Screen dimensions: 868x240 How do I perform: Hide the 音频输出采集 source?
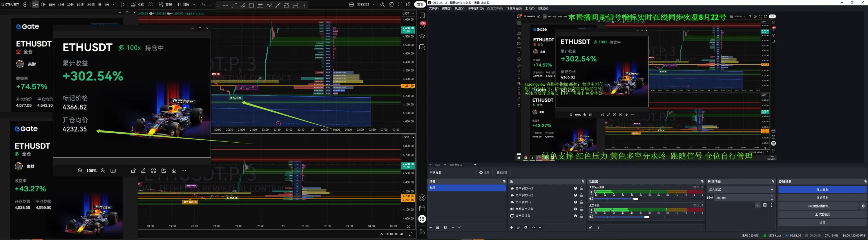pyautogui.click(x=575, y=209)
